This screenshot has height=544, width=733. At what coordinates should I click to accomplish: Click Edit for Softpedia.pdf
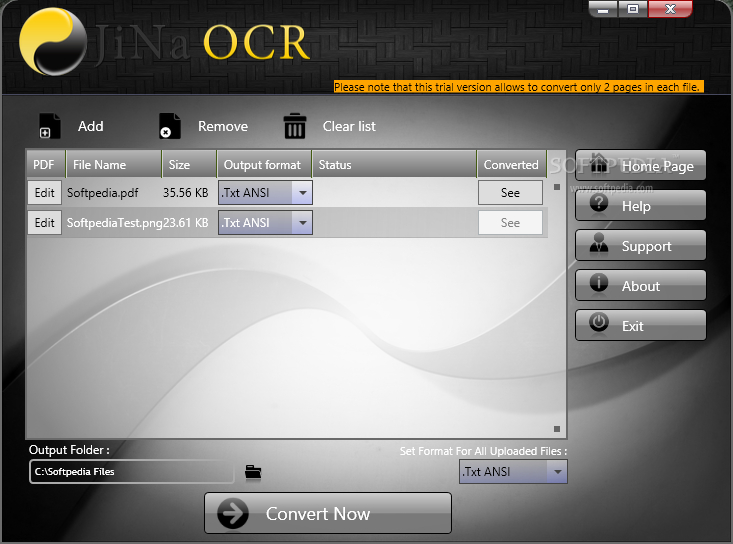[44, 193]
